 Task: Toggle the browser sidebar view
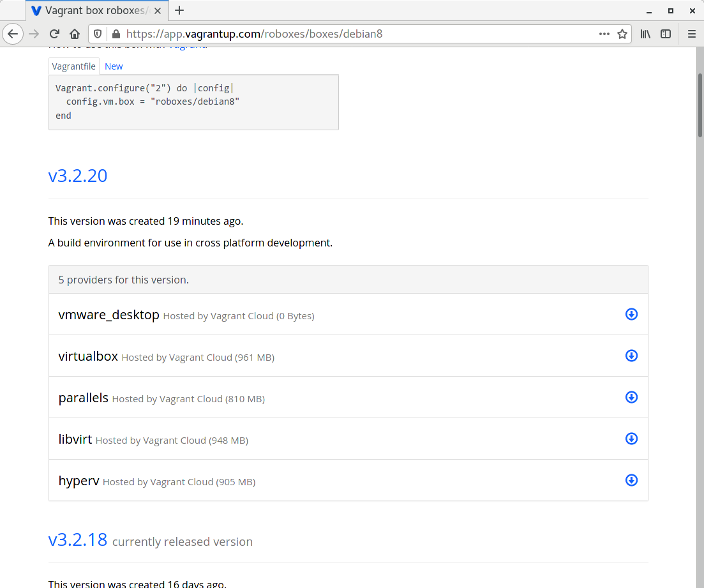(666, 34)
